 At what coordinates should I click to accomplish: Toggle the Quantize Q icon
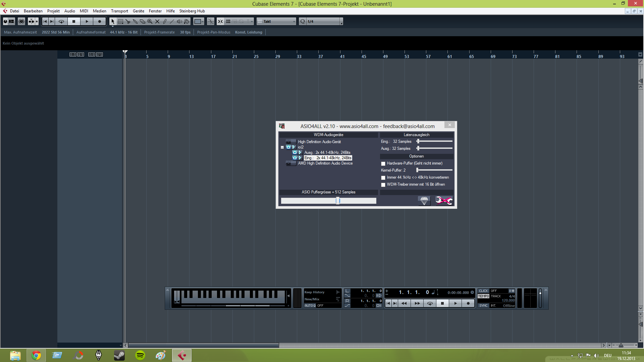coord(303,21)
